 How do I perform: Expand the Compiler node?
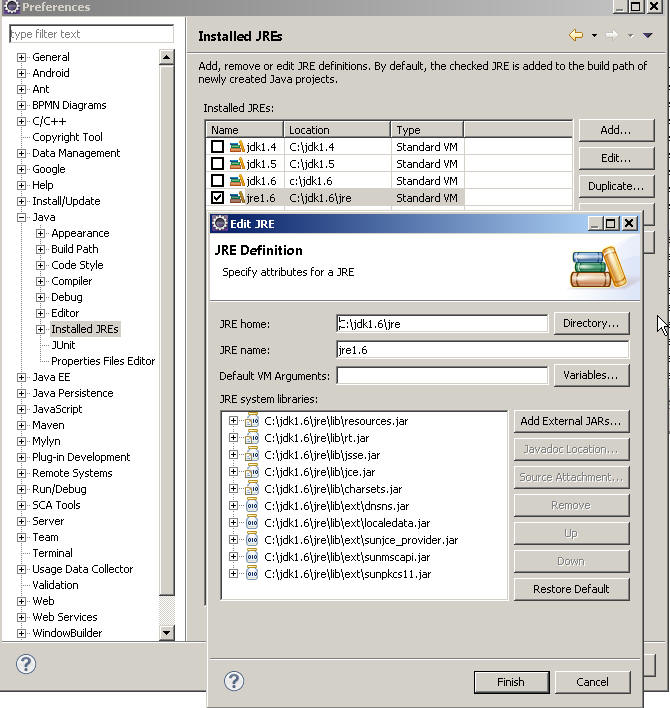pos(40,281)
